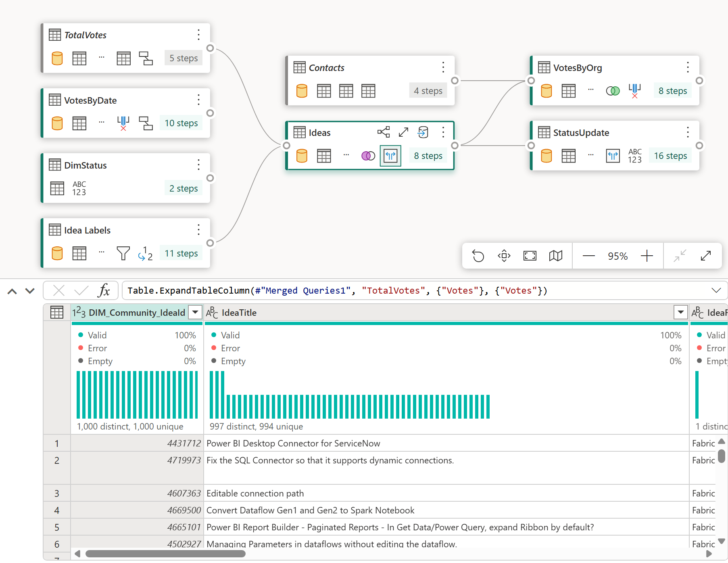The image size is (728, 563).
Task: Open the DIM_Community_IdeaId column filter dropdown
Action: (x=195, y=312)
